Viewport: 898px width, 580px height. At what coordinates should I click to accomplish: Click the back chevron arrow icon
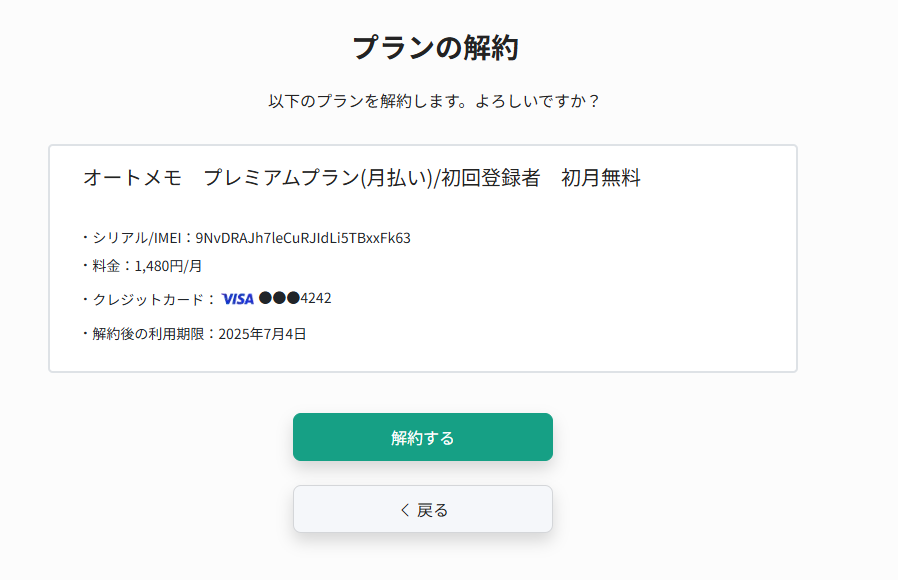coord(405,510)
